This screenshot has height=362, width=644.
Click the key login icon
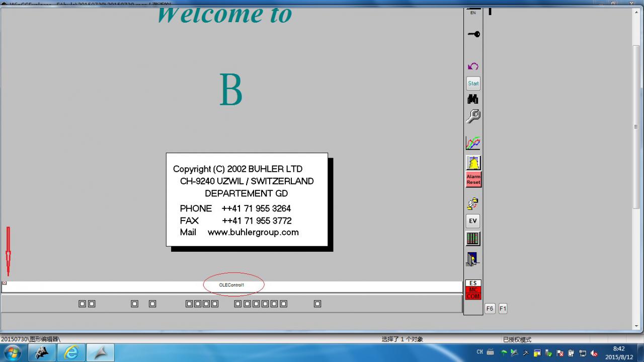tap(473, 34)
